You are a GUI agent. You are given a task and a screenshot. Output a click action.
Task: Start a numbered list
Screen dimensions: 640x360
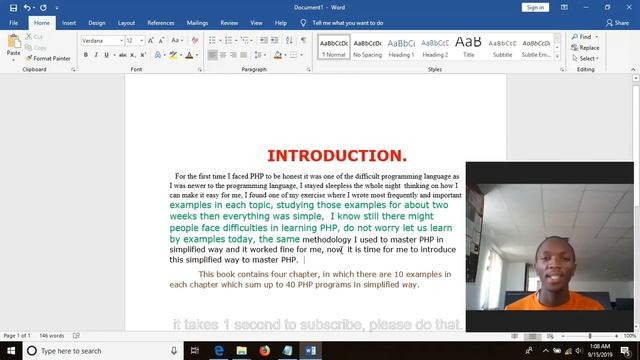(x=229, y=40)
